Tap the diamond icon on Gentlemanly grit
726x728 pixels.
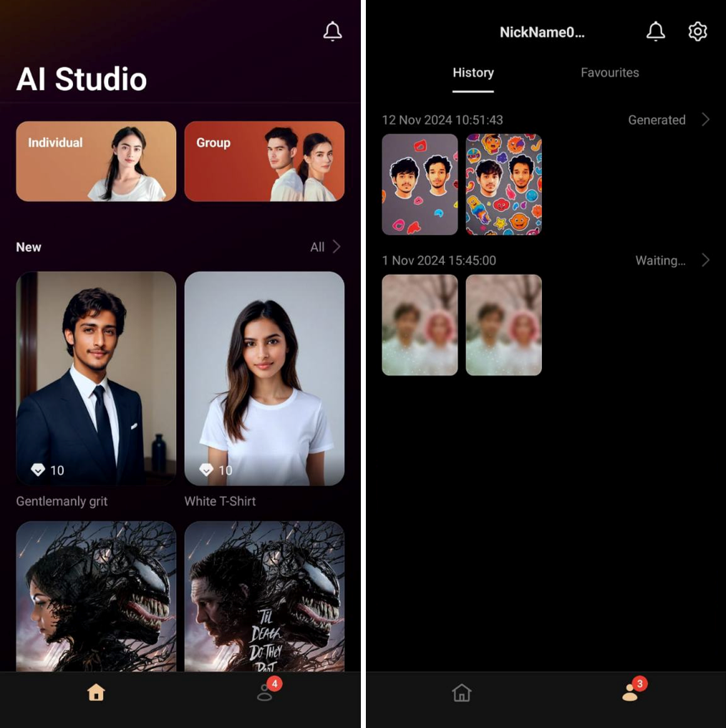[38, 470]
